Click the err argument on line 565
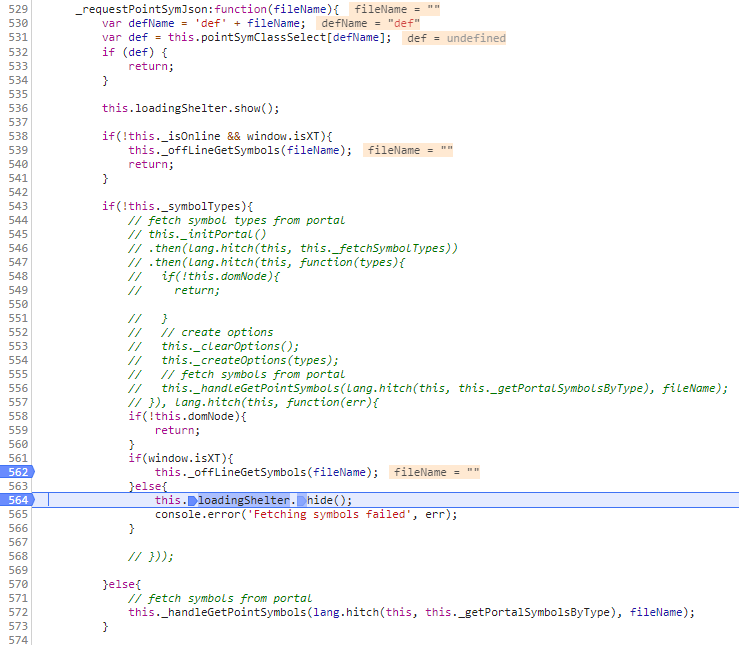This screenshot has height=645, width=739. [x=435, y=514]
